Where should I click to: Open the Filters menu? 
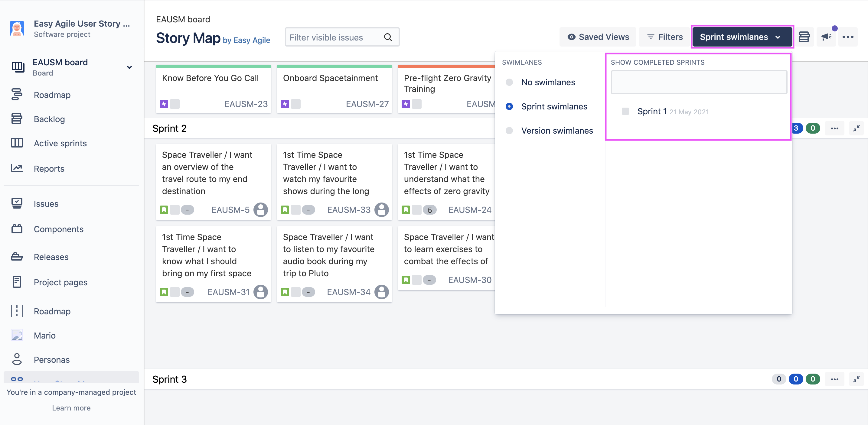tap(665, 37)
